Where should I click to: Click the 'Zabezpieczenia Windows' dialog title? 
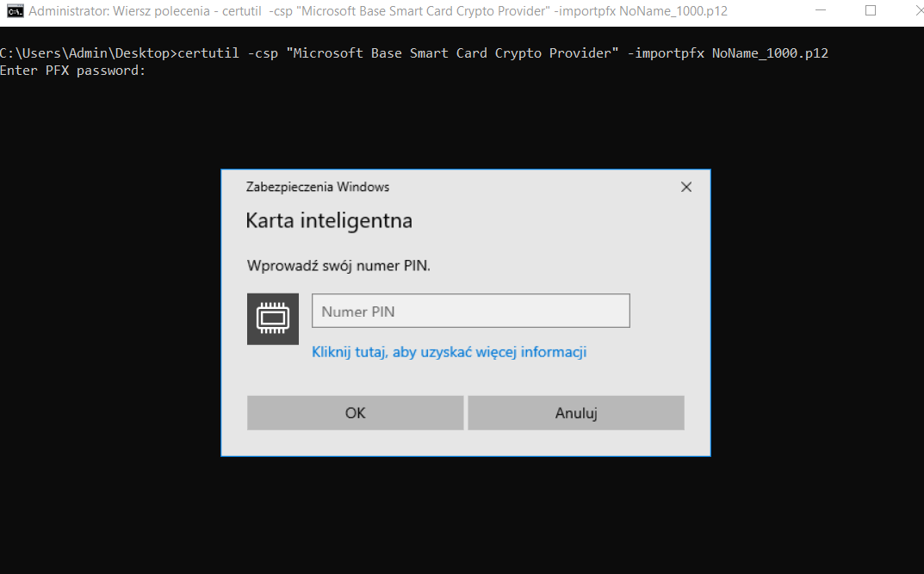click(x=318, y=187)
